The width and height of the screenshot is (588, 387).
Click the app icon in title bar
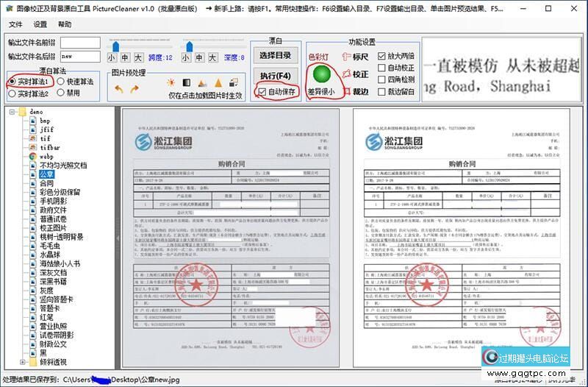(10, 8)
